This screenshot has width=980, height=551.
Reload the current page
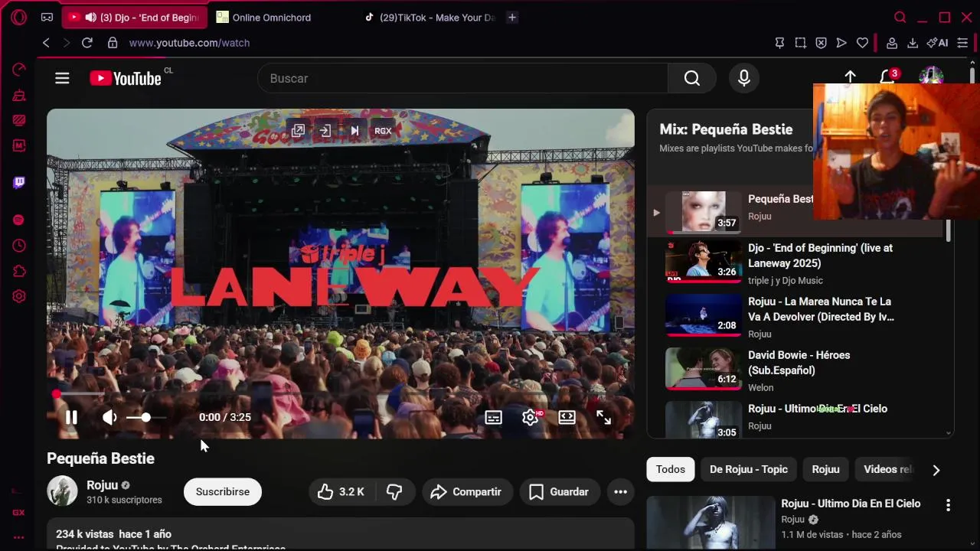[87, 43]
